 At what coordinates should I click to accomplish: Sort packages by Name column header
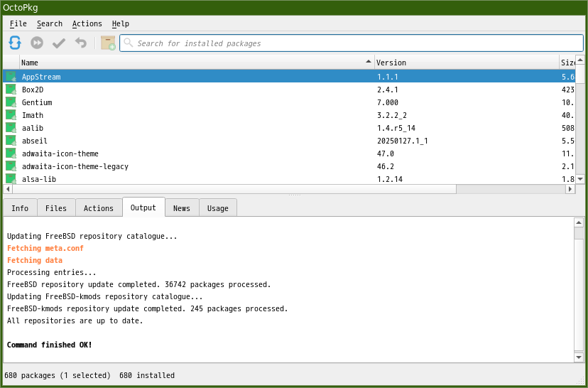197,63
